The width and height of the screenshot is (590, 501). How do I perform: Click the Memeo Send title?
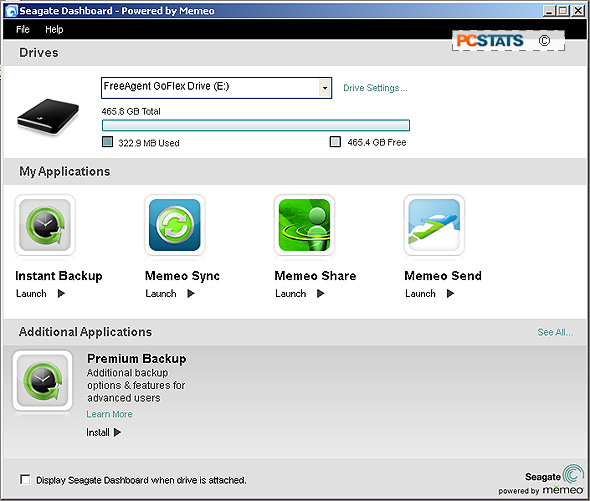(x=443, y=276)
